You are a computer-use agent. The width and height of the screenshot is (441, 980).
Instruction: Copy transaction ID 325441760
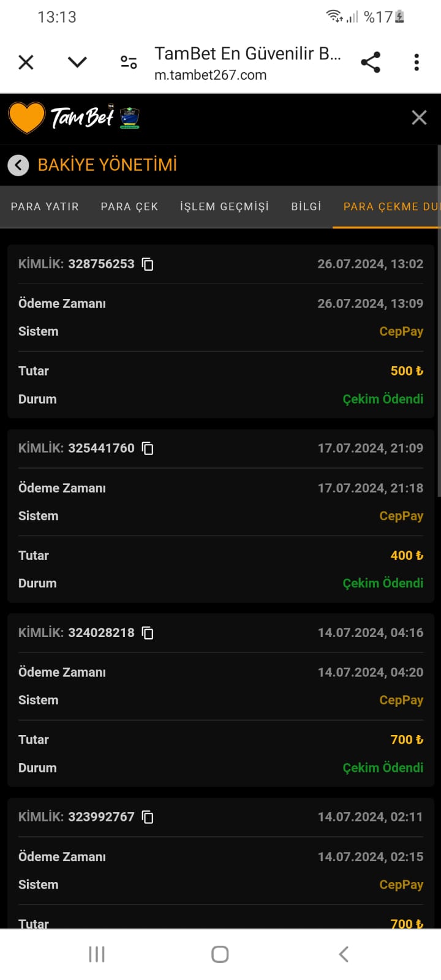pos(148,448)
